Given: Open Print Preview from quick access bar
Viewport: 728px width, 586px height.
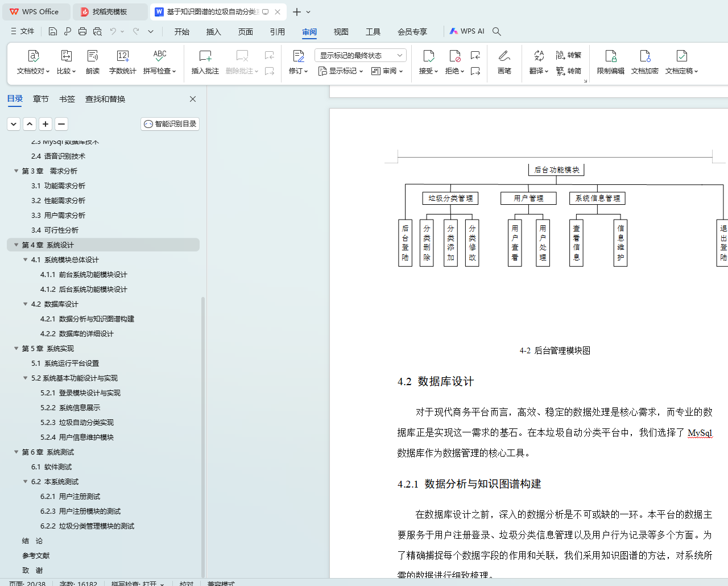Looking at the screenshot, I should [x=97, y=31].
